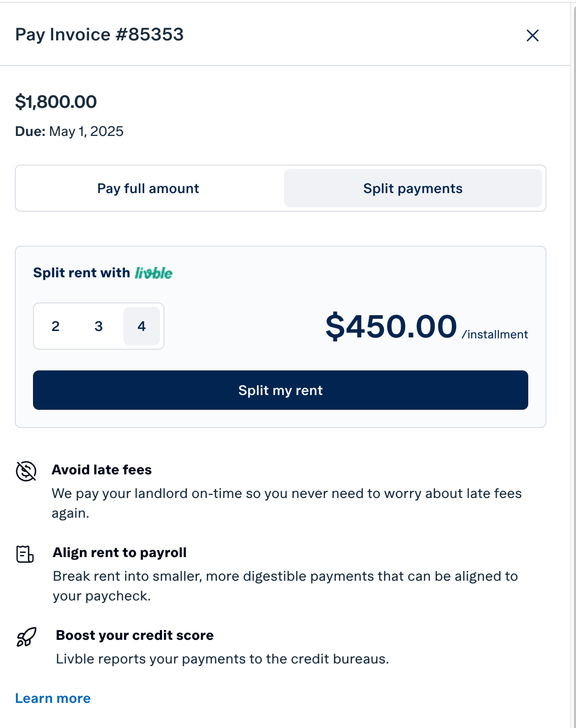
Task: Click the Livble logo
Action: [x=154, y=273]
